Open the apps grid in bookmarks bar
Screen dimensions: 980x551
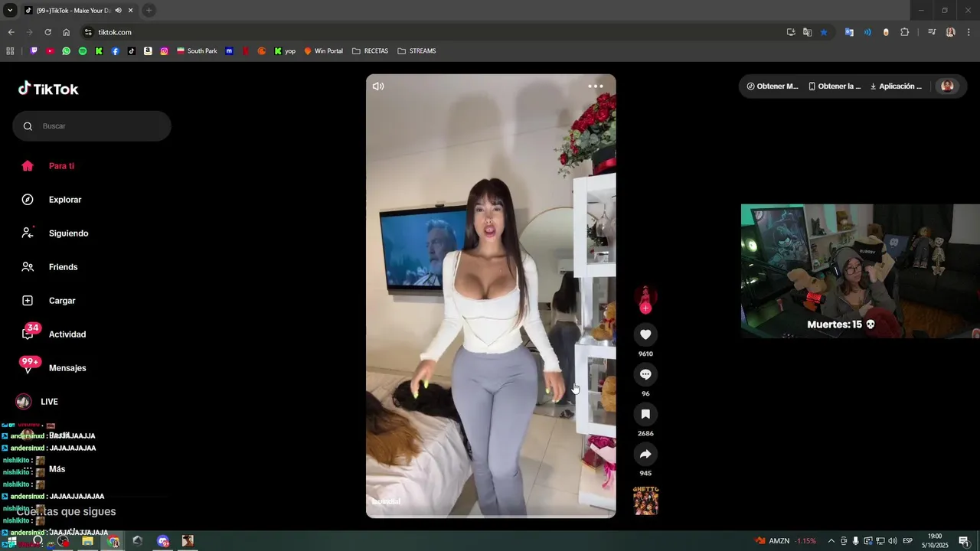[10, 51]
